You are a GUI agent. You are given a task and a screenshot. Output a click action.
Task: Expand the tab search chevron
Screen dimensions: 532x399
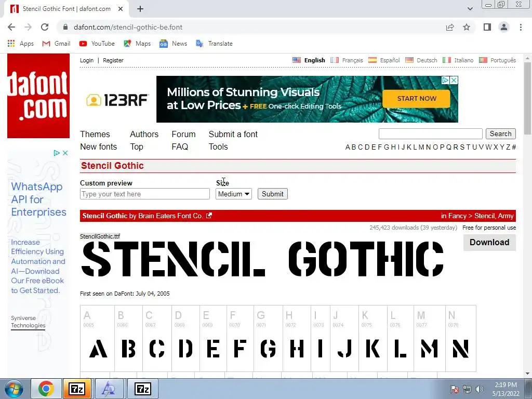[x=470, y=9]
